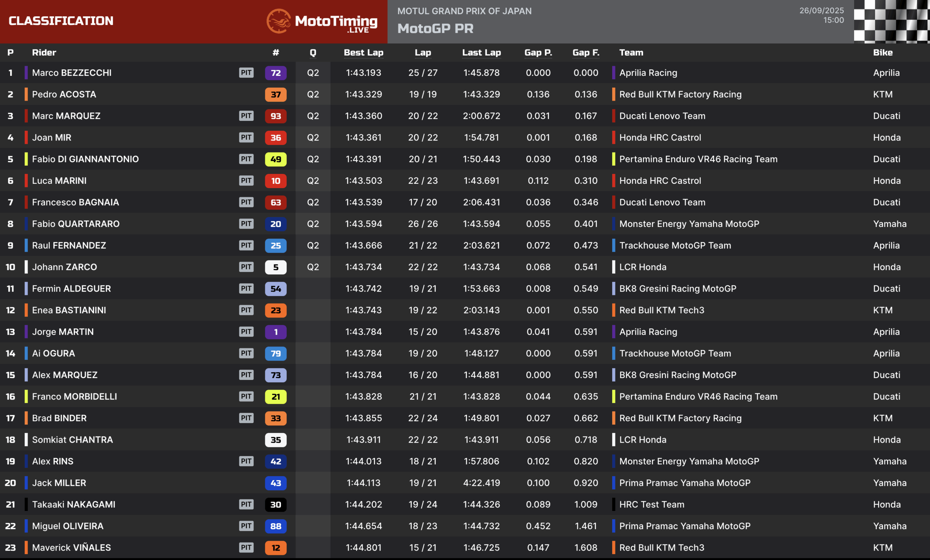Viewport: 930px width, 560px height.
Task: Click Bezzecchi's best lap 1:43.193
Action: [x=364, y=73]
